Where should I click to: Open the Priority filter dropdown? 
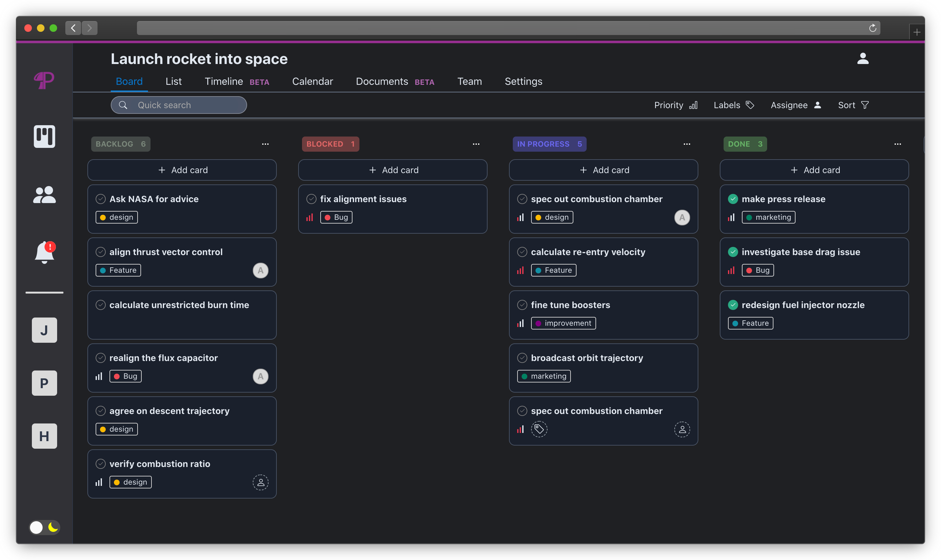tap(675, 105)
